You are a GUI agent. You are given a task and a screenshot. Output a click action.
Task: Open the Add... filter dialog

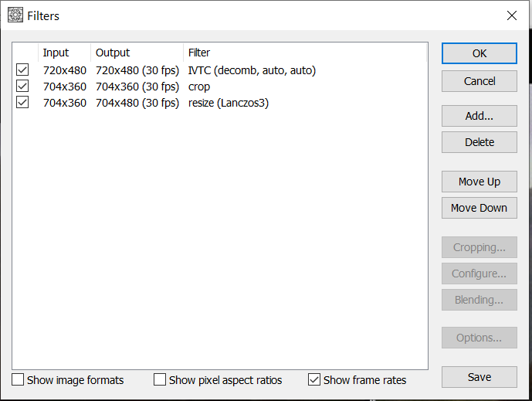pos(479,116)
